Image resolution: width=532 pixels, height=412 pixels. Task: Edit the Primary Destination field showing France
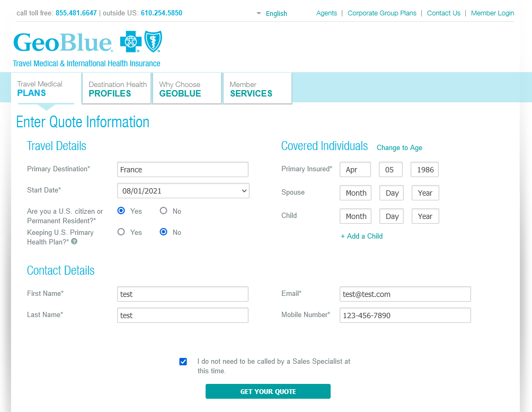183,169
